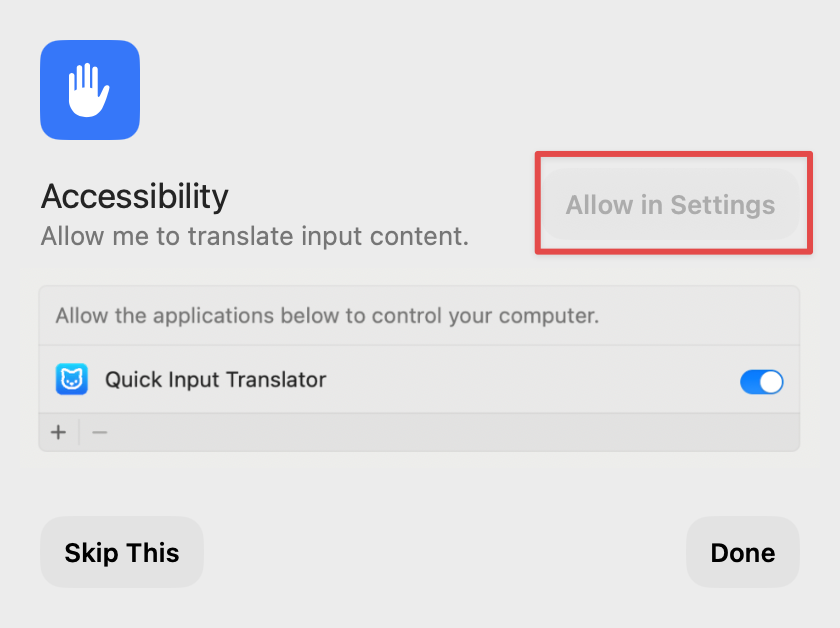The width and height of the screenshot is (840, 628).
Task: Click the "Allow me to translate input content" subtitle
Action: click(255, 236)
